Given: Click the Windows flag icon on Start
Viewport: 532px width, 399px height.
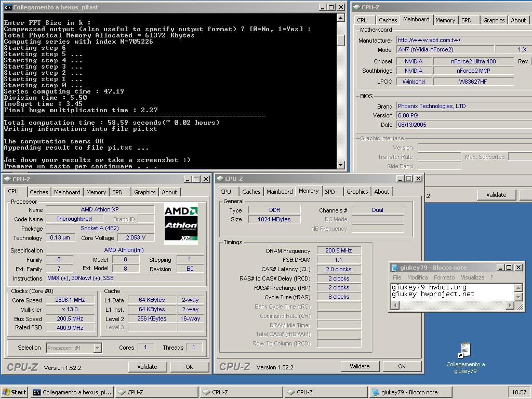Looking at the screenshot, I should pos(6,392).
